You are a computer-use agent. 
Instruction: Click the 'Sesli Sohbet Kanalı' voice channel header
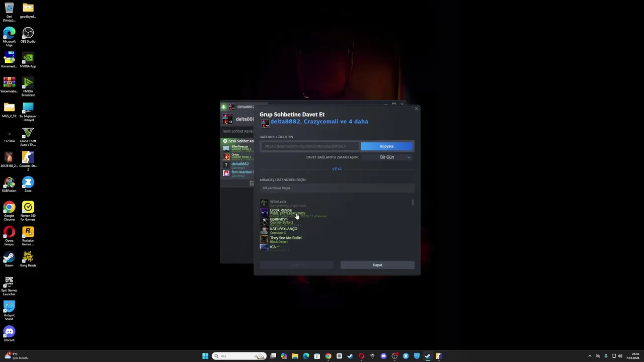(238, 141)
